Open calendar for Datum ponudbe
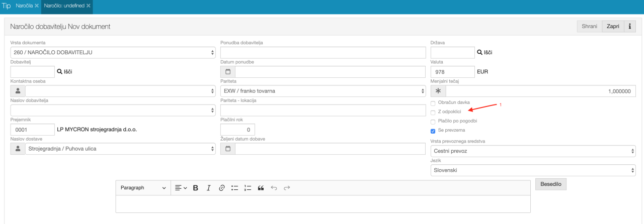 [x=227, y=72]
